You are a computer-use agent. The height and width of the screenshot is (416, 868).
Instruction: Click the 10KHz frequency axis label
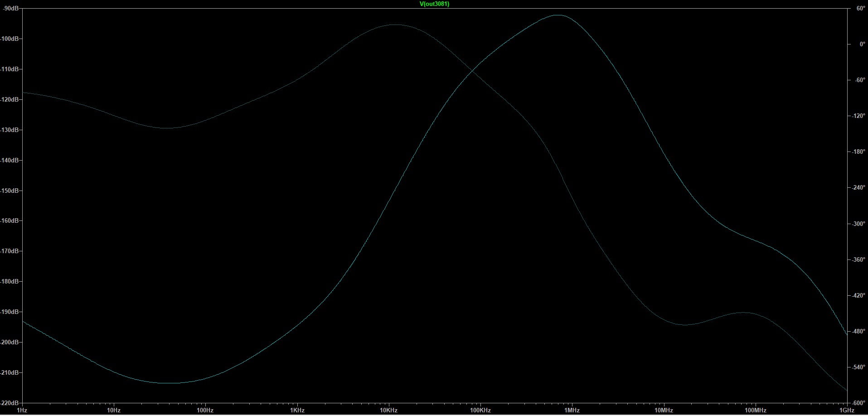pyautogui.click(x=388, y=411)
